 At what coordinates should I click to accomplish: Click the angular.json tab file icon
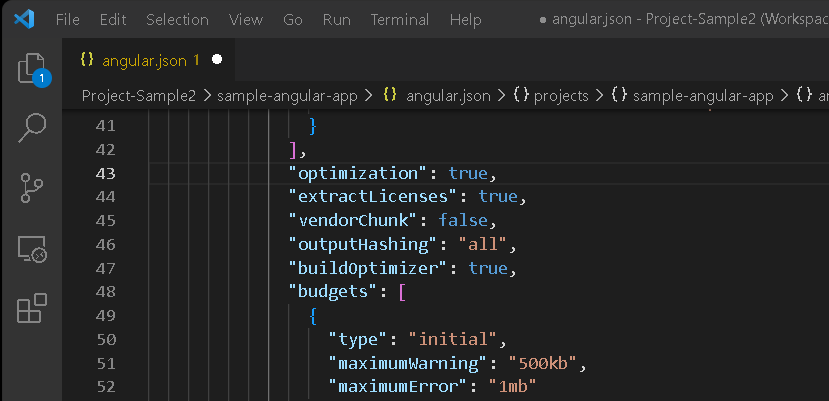coord(87,59)
